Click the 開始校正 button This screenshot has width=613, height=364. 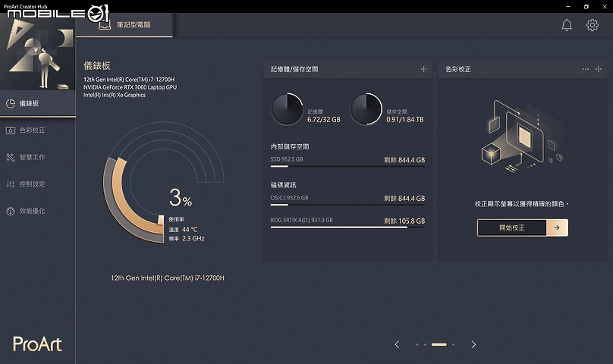point(512,227)
